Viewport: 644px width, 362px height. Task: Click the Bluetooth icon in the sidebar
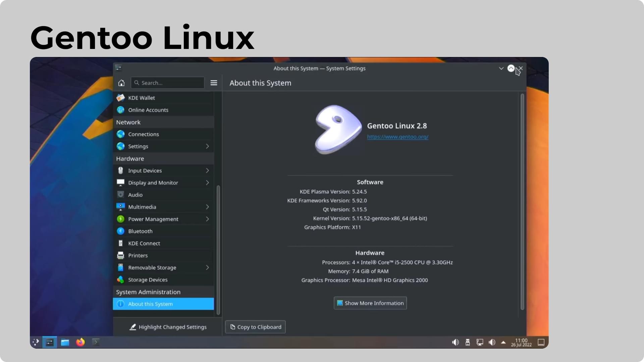(x=120, y=231)
